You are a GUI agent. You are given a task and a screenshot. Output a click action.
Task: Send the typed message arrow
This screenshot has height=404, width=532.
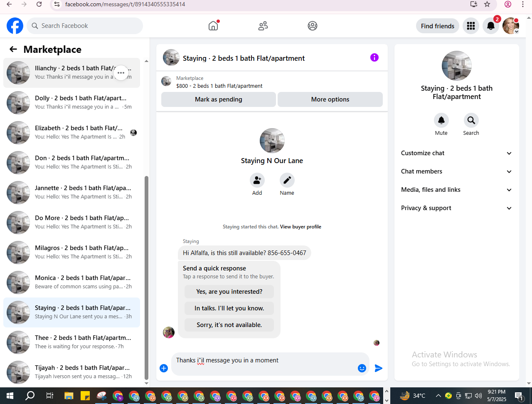click(379, 368)
